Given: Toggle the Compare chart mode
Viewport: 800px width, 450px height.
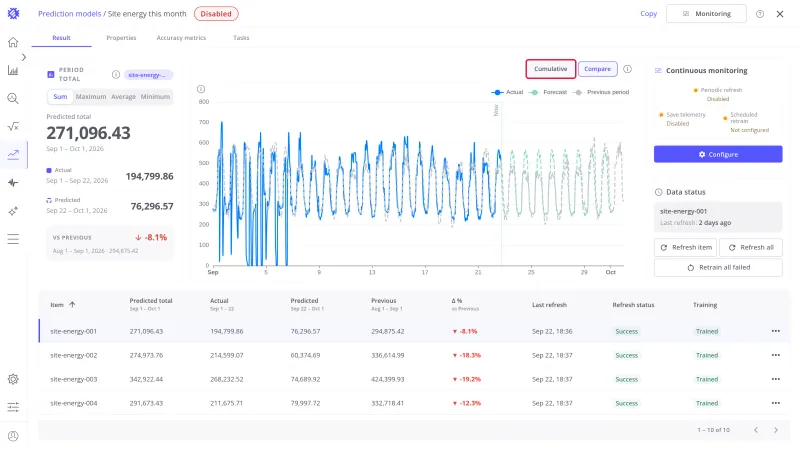Looking at the screenshot, I should [x=597, y=69].
